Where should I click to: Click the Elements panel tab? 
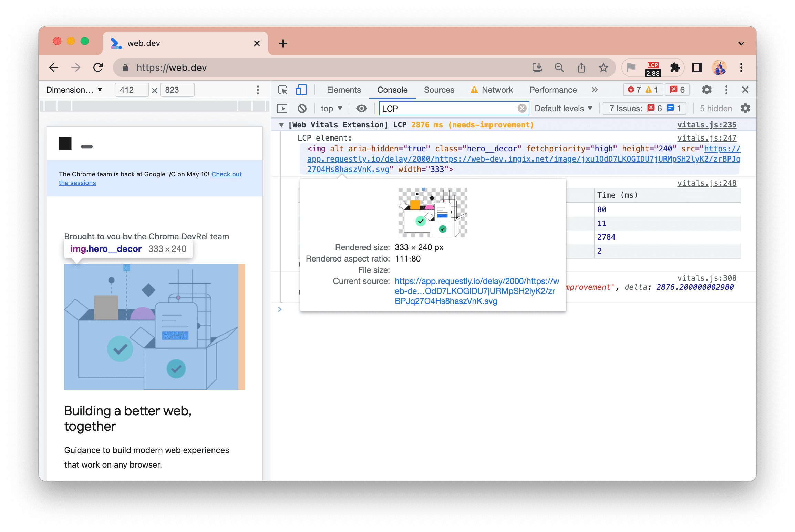pyautogui.click(x=342, y=90)
